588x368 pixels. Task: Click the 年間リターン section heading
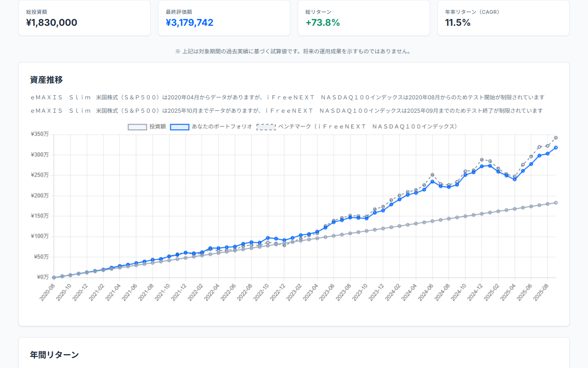(54, 354)
